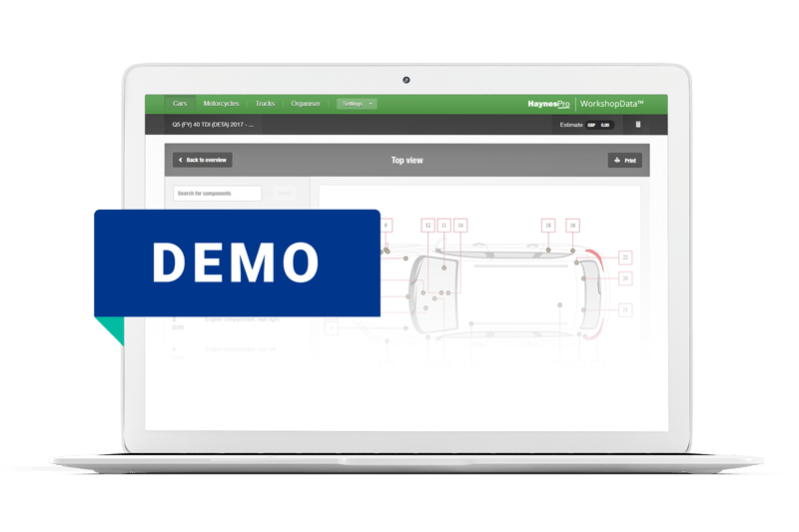The width and height of the screenshot is (799, 532).
Task: Select component marker box 14
Action: (460, 225)
